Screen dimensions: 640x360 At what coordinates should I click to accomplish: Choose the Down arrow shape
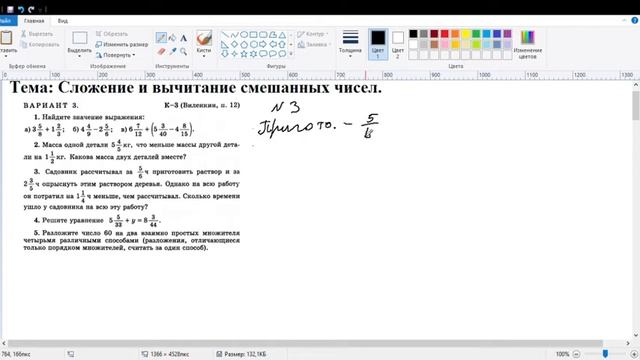[224, 53]
